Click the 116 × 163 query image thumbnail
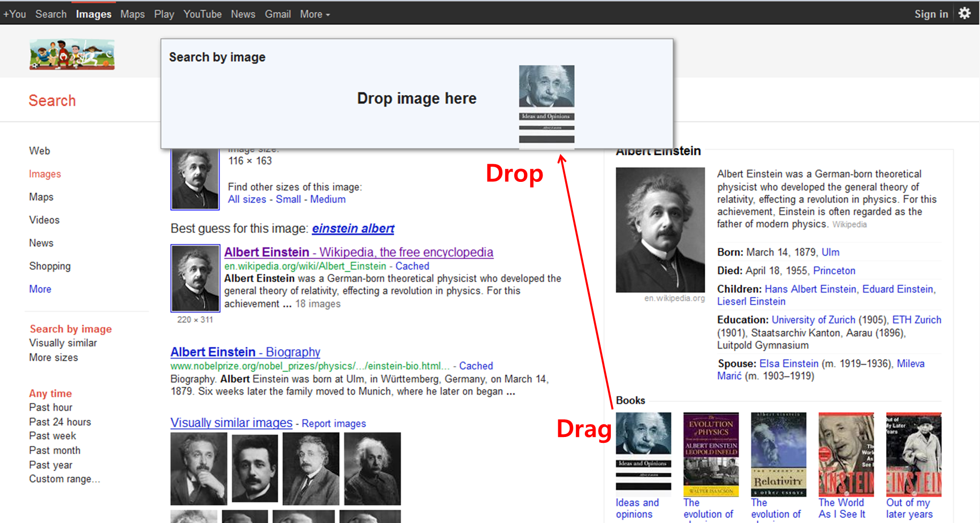 click(x=195, y=179)
